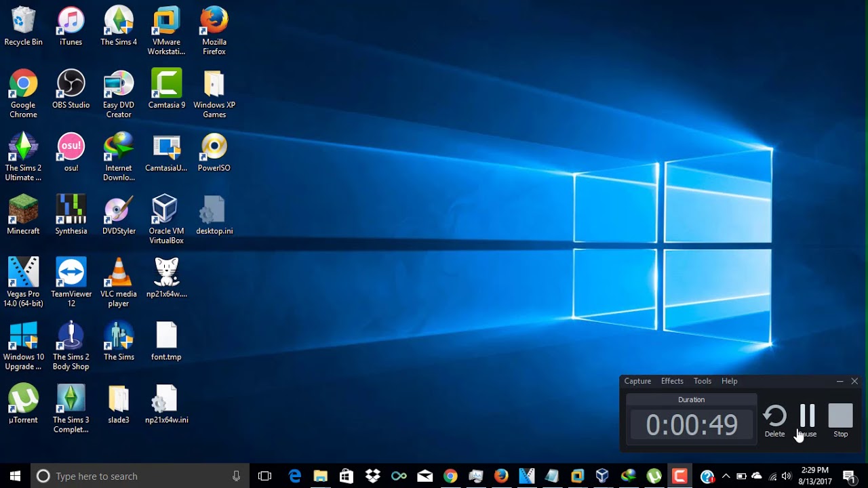Image resolution: width=868 pixels, height=488 pixels.
Task: Open the Mail app from taskbar
Action: pos(425,476)
